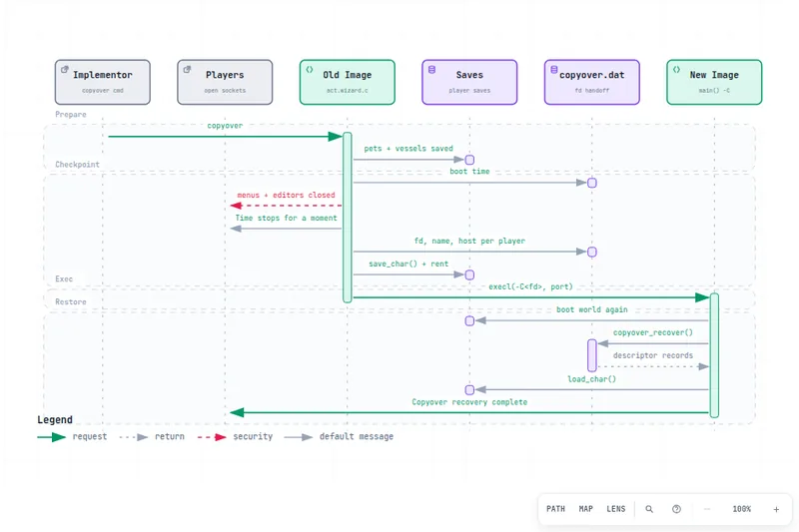Click the copyover.dat activation bar
The height and width of the screenshot is (532, 799).
point(592,355)
